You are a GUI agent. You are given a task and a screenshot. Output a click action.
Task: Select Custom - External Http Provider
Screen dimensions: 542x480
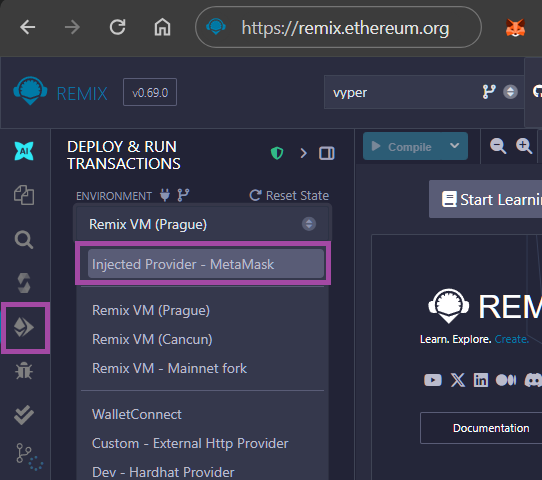click(190, 443)
